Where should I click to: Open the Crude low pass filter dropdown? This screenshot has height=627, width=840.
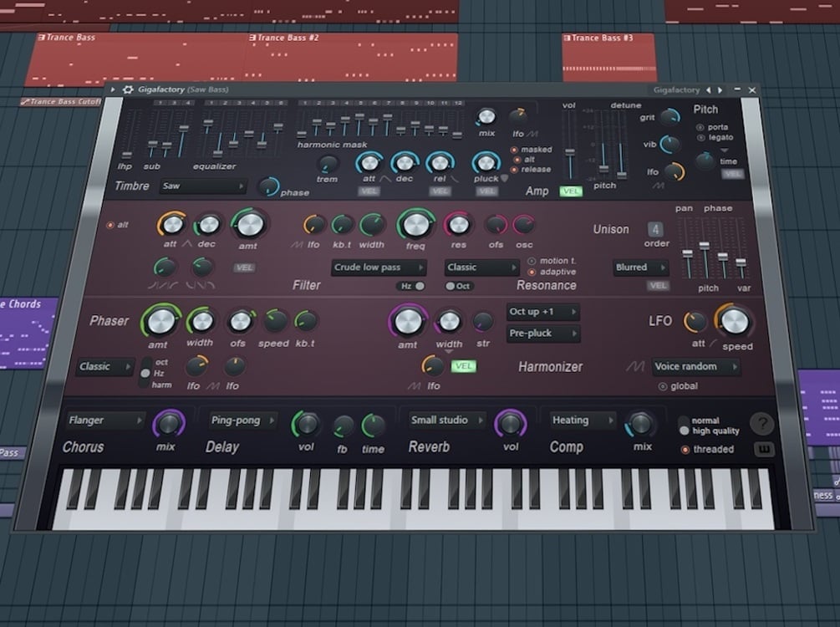point(379,268)
